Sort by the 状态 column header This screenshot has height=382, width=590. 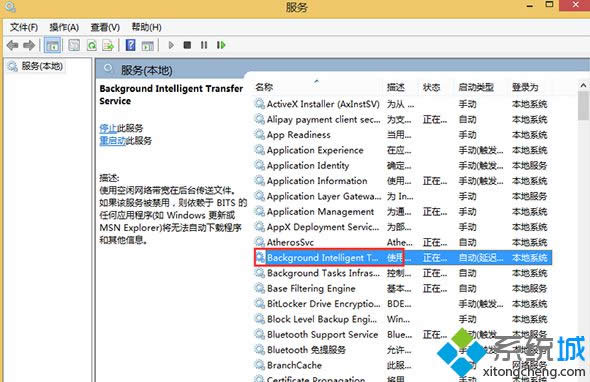tap(431, 87)
